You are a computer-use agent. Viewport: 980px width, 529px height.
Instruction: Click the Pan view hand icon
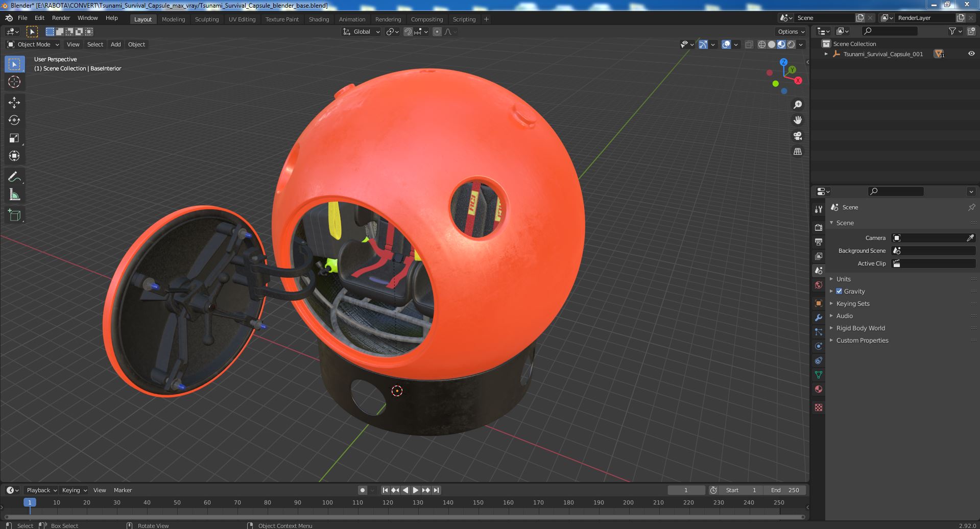point(797,120)
